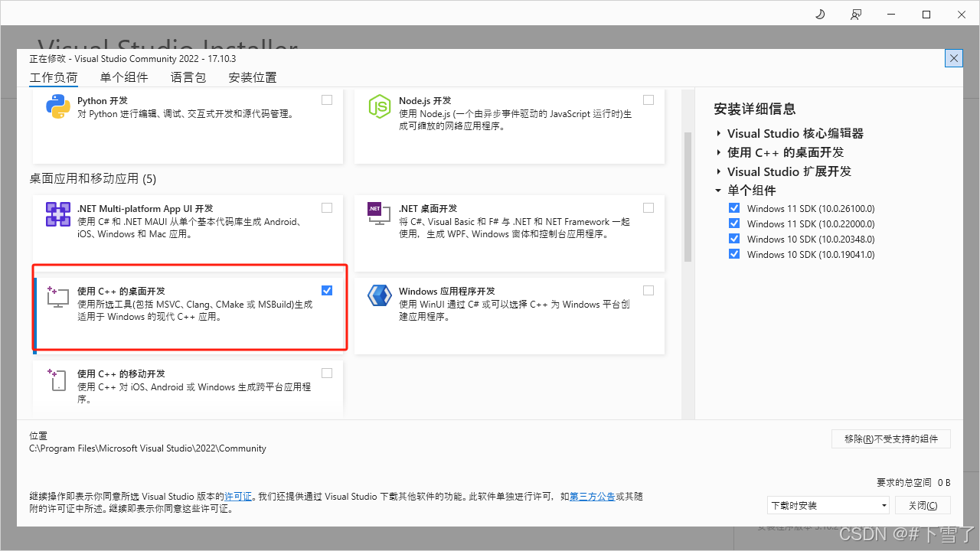Enable .NET Multi-platform App UI 开发 checkbox
The width and height of the screenshot is (980, 551).
327,207
